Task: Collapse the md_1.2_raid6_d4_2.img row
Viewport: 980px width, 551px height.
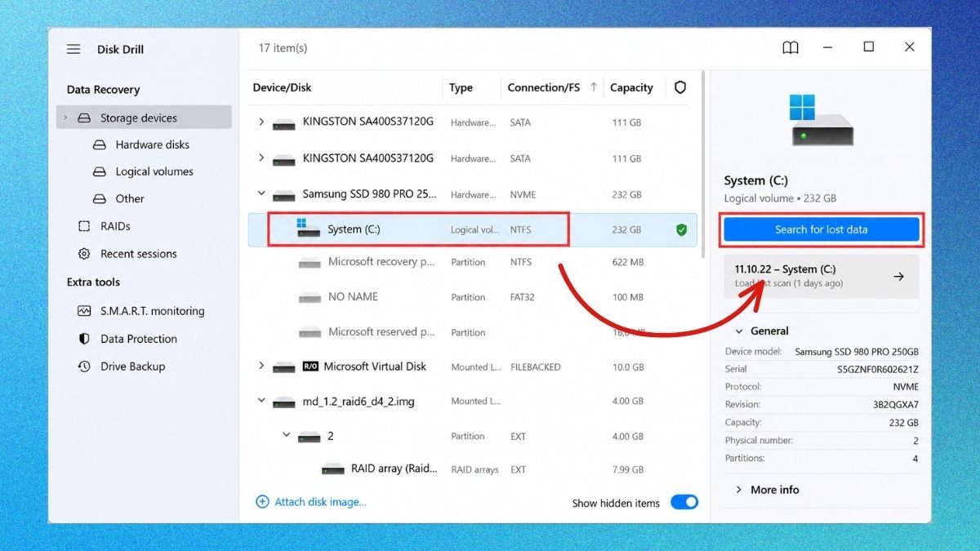Action: [x=261, y=402]
